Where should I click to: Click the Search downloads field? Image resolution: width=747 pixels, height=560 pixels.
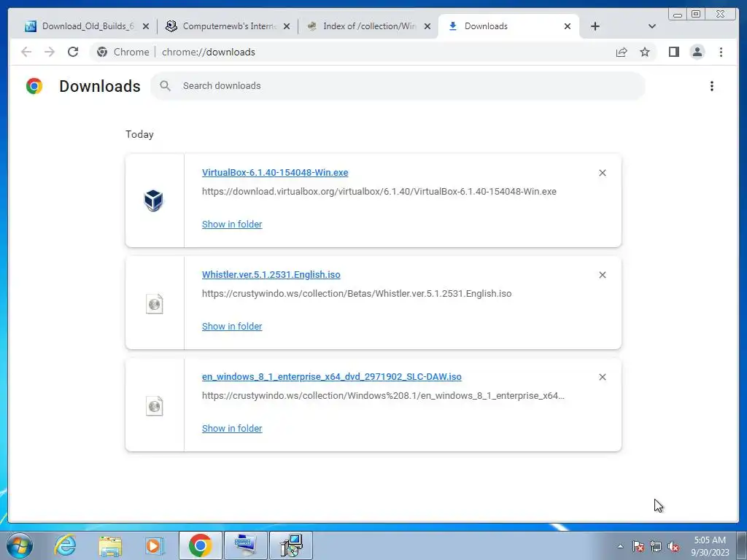click(x=398, y=86)
